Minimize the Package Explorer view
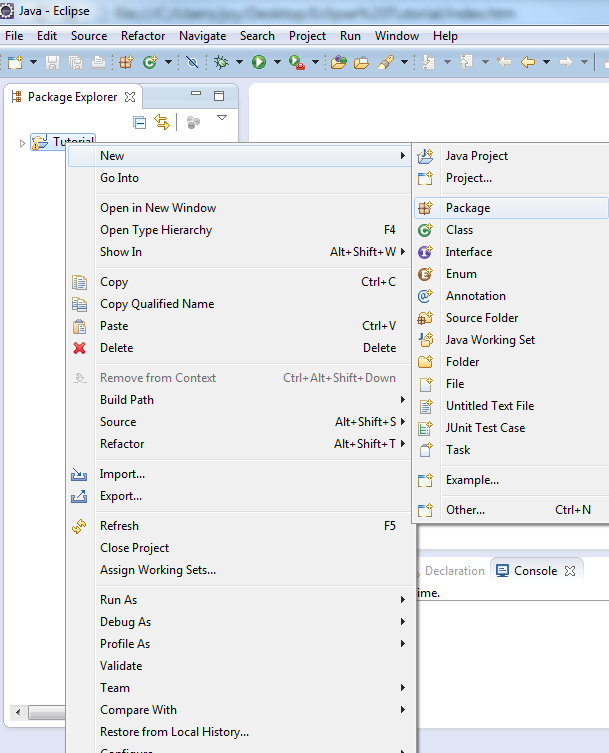Screen dimensions: 609x753 (196, 94)
